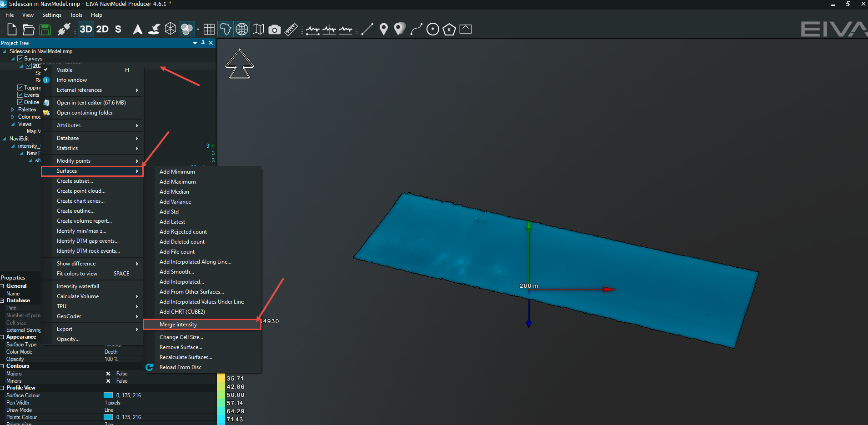Image resolution: width=868 pixels, height=425 pixels.
Task: Select the pentagon exclusion tool
Action: pos(449,30)
